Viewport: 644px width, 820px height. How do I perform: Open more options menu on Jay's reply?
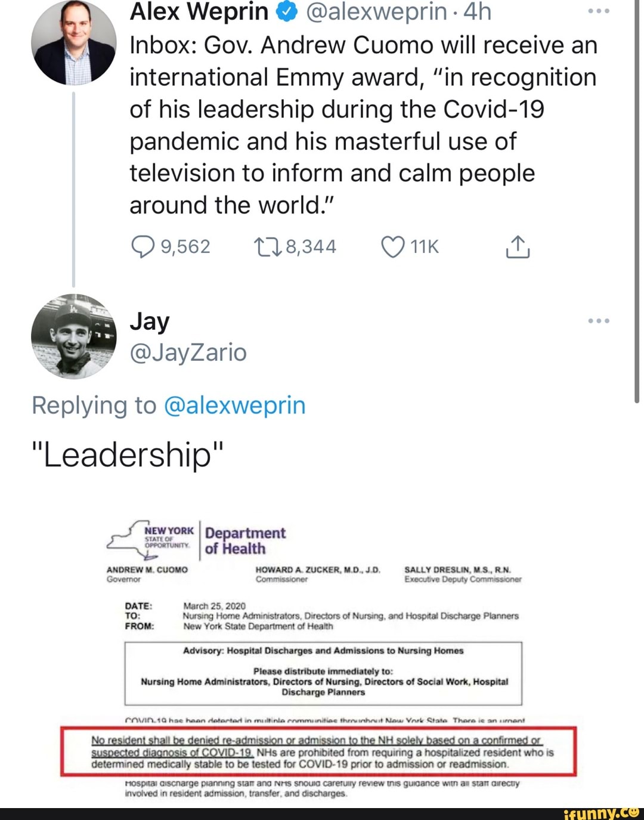click(x=598, y=321)
